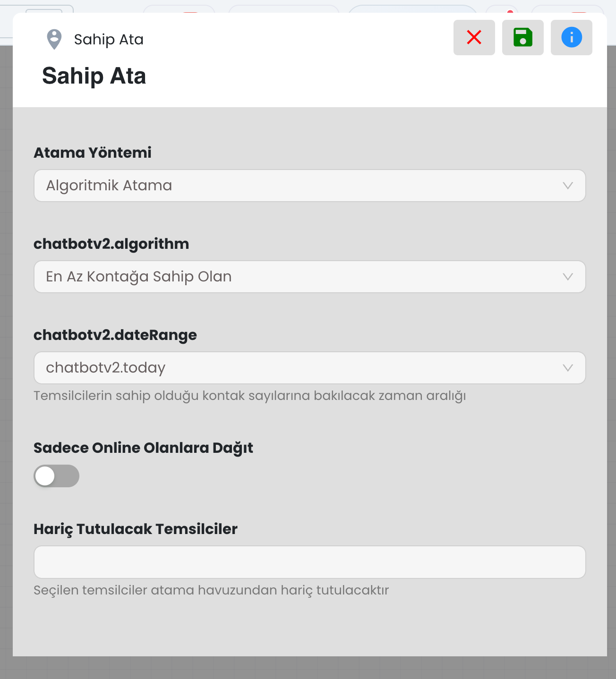Click the helper text about atama havuzundan hariç
This screenshot has width=616, height=679.
tap(211, 590)
